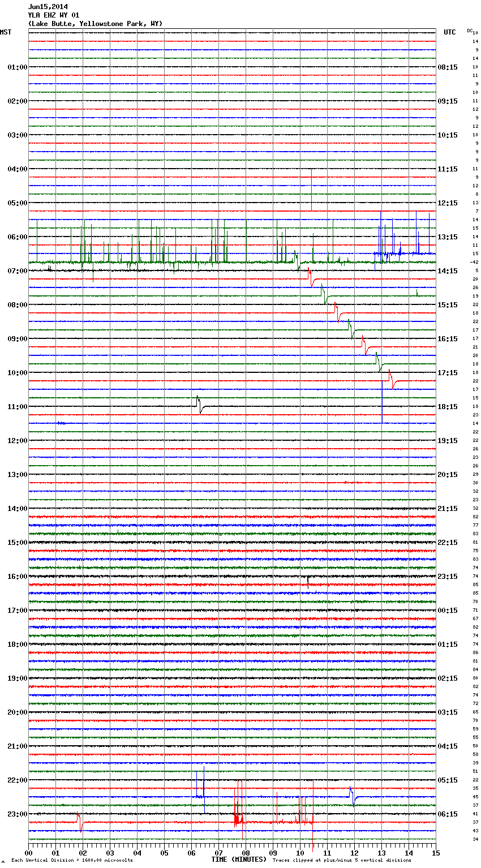Click the '-42' DC offset value
The height and width of the screenshot is (868, 481).
coord(474,262)
